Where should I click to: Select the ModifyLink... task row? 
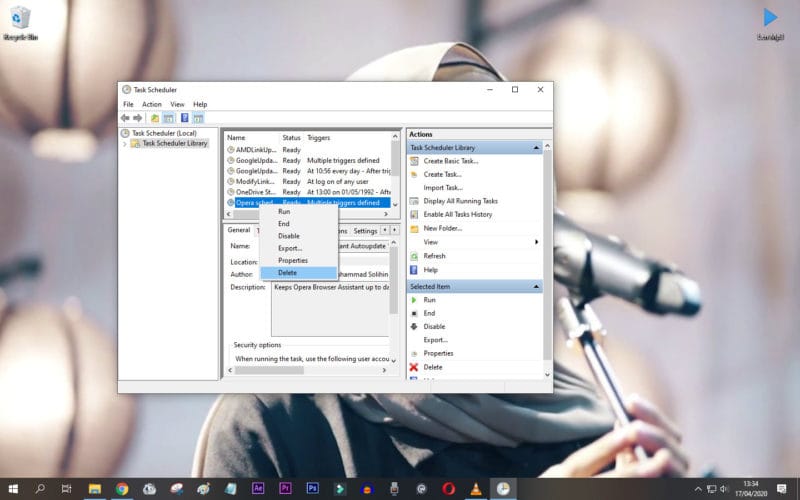309,182
